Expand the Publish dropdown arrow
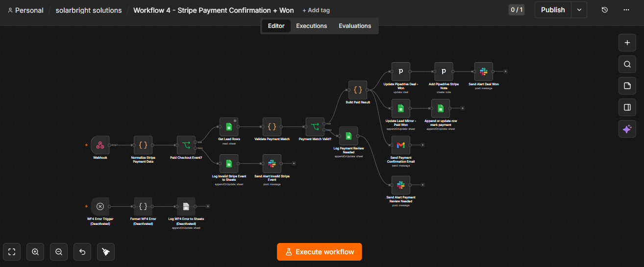The width and height of the screenshot is (644, 267). [x=579, y=10]
